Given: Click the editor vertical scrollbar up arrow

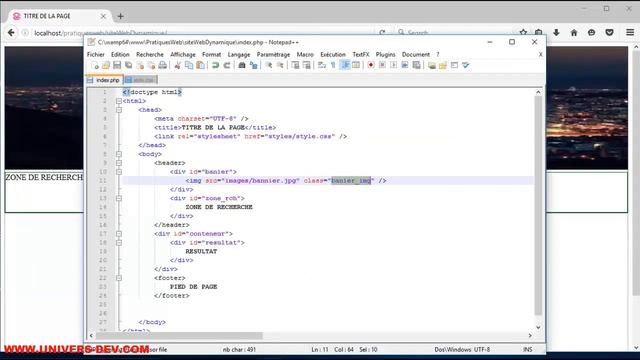Looking at the screenshot, I should point(538,92).
